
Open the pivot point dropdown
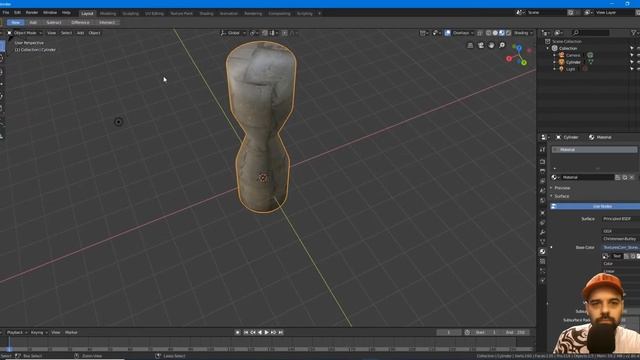[254, 33]
